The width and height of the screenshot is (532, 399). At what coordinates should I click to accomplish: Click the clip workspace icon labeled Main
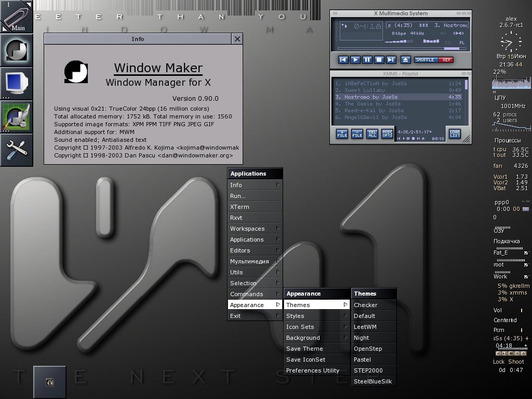[16, 16]
